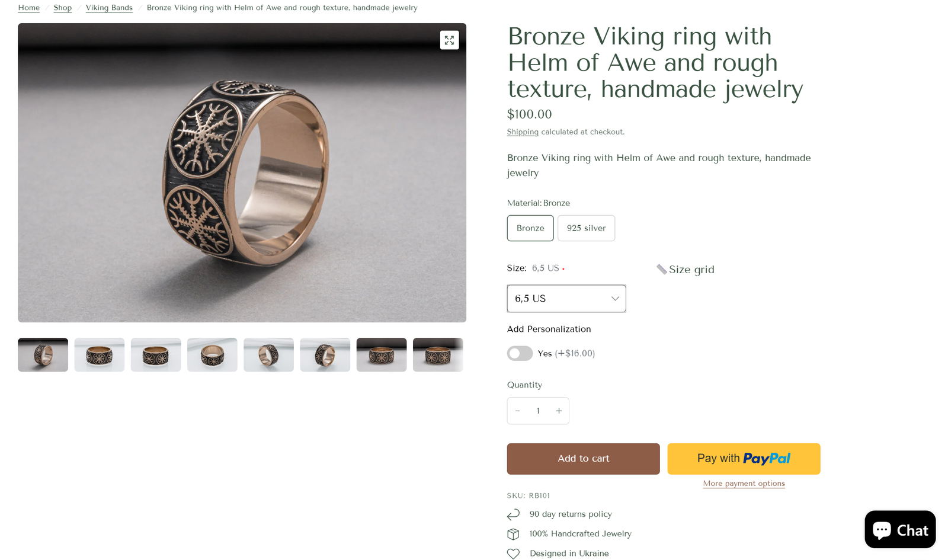Open the Size grid ruler link
The image size is (948, 560).
(x=686, y=270)
